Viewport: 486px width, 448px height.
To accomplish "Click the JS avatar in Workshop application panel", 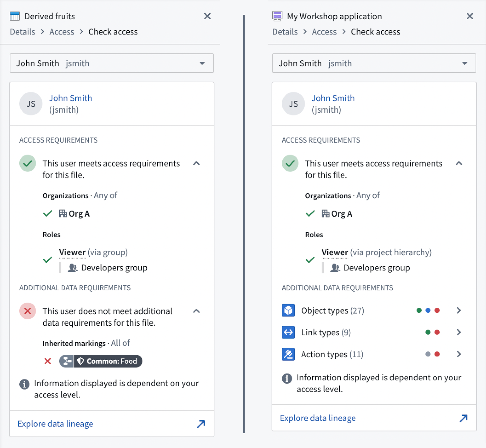I will click(x=293, y=103).
